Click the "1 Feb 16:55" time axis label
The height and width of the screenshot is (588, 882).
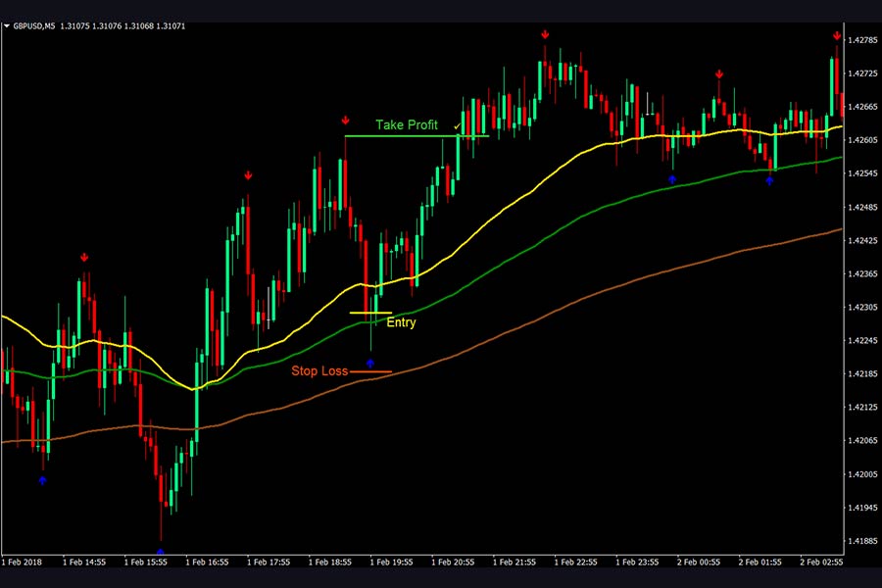207,563
